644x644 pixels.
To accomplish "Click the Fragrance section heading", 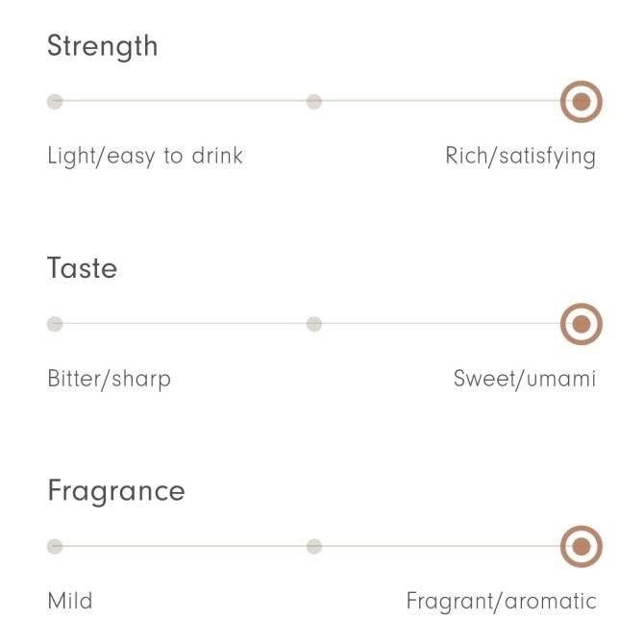I will coord(115,491).
